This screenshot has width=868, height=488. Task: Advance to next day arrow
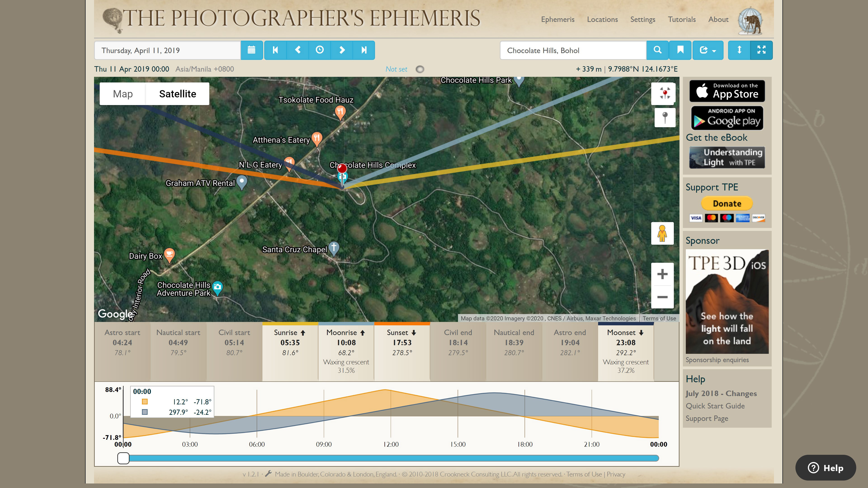pyautogui.click(x=342, y=50)
